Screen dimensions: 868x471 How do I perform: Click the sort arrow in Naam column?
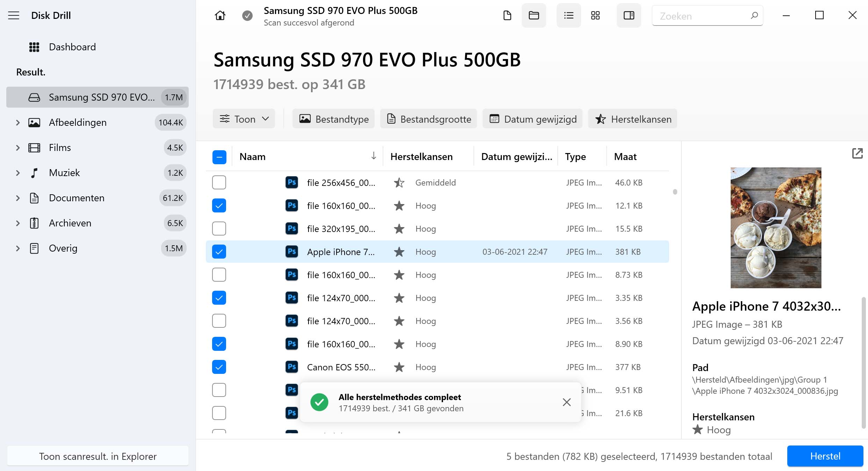coord(374,156)
